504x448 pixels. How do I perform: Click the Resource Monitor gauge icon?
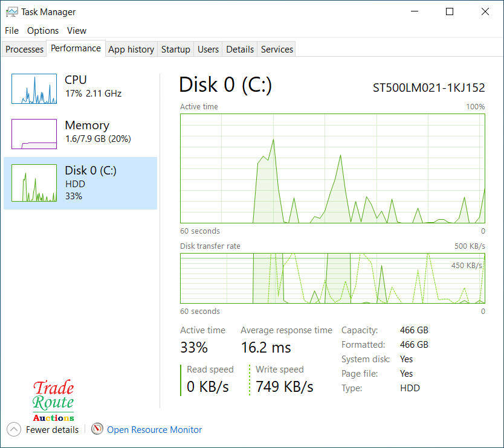tap(97, 429)
